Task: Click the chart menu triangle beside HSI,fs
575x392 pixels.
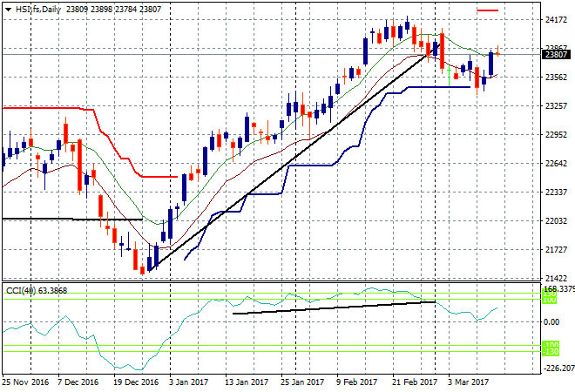Action: (8, 10)
